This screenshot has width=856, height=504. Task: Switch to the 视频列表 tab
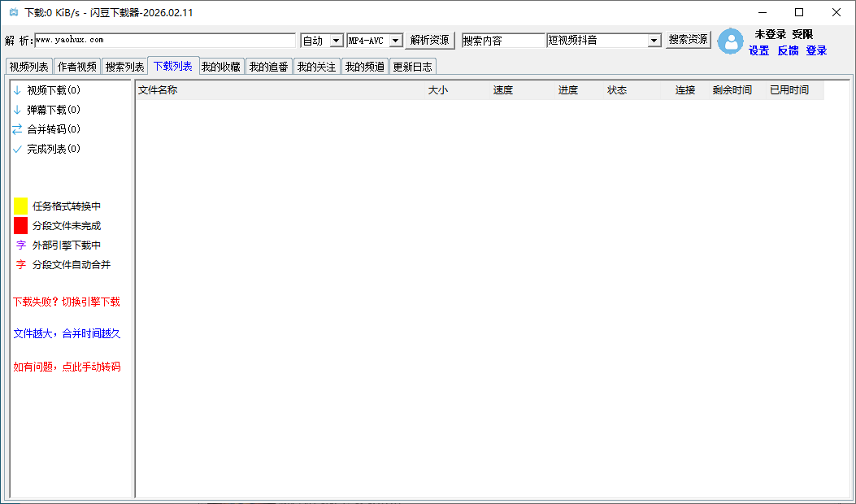coord(28,67)
